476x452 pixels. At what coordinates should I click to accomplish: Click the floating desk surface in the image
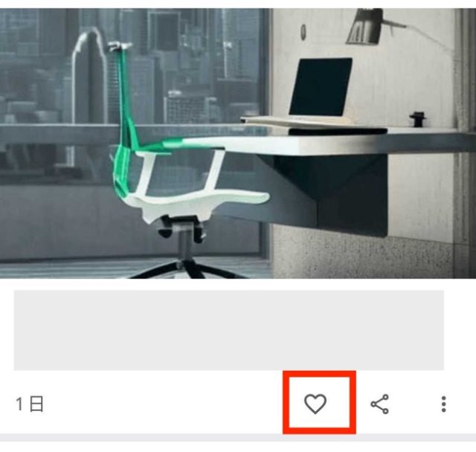[x=349, y=141]
